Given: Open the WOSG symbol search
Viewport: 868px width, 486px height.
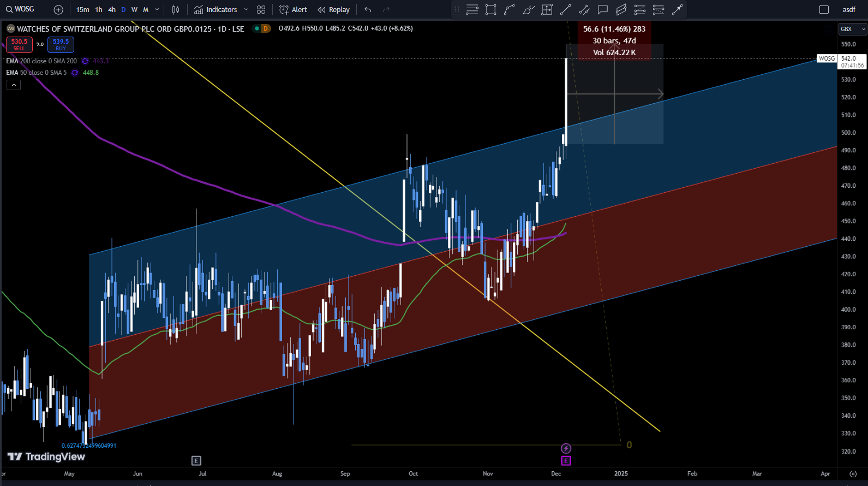Looking at the screenshot, I should pyautogui.click(x=20, y=9).
